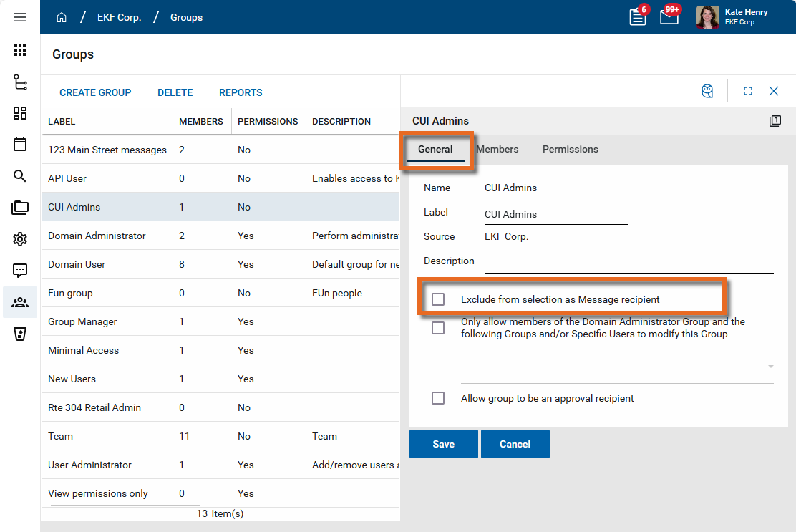Switch to the Permissions tab
Viewport: 796px width, 532px height.
point(570,149)
